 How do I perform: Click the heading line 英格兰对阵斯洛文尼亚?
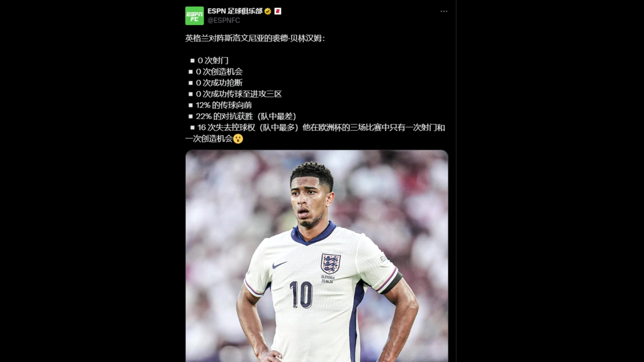coord(255,38)
